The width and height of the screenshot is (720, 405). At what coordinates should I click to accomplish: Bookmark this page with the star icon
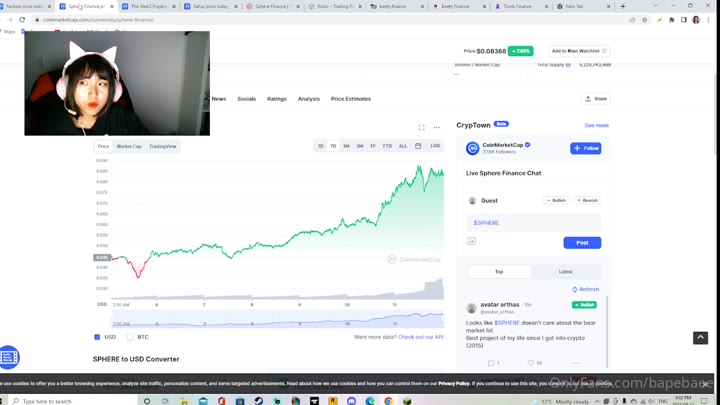(645, 20)
